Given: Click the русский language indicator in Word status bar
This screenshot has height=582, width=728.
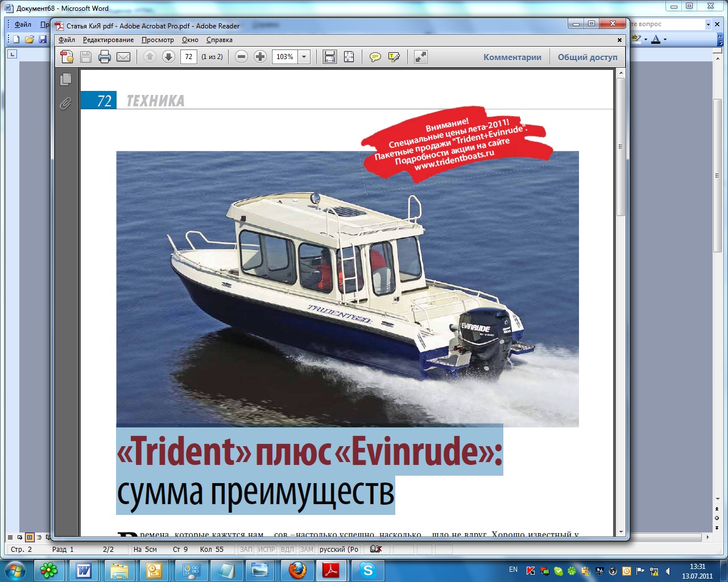Looking at the screenshot, I should pyautogui.click(x=339, y=550).
